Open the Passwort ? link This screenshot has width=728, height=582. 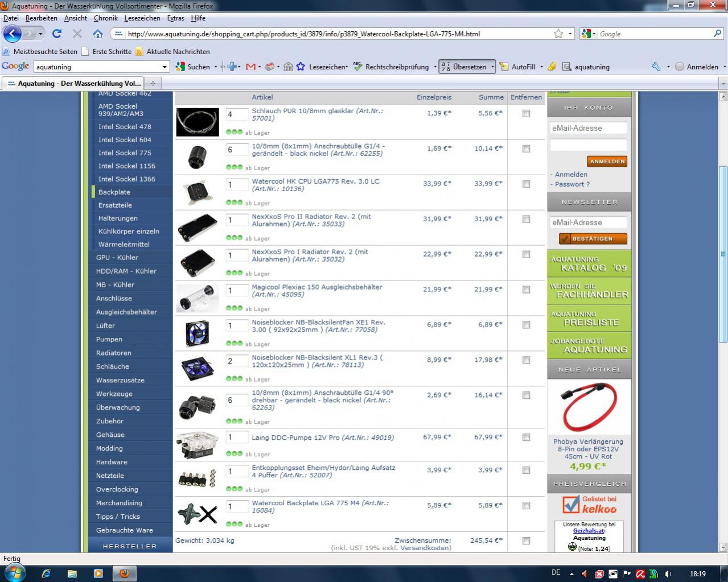point(572,184)
